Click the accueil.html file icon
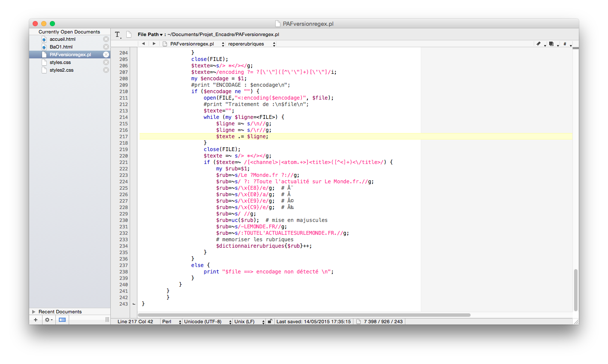This screenshot has height=364, width=608. click(44, 39)
